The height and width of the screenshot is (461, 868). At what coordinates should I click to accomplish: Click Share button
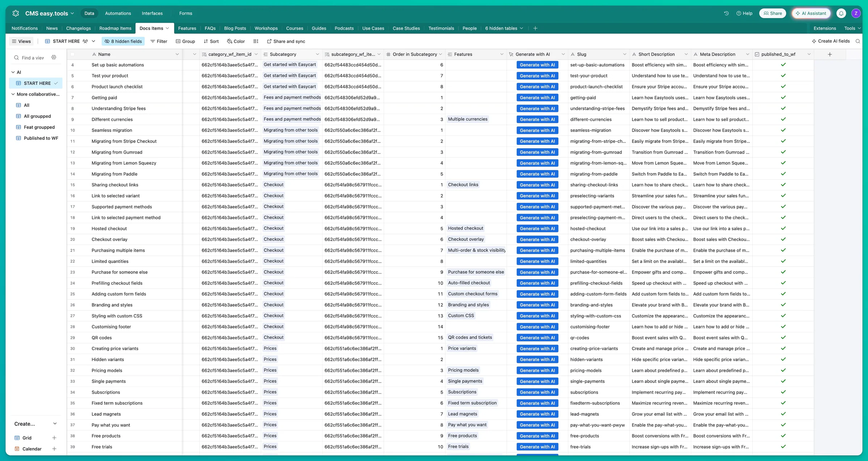click(773, 13)
